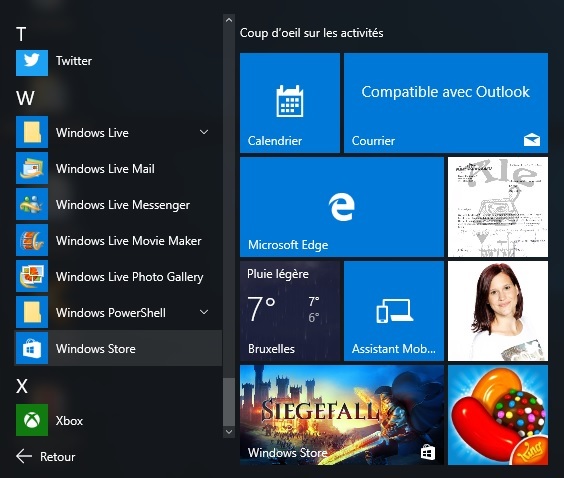The image size is (564, 478).
Task: Click the letter X section header
Action: click(22, 386)
